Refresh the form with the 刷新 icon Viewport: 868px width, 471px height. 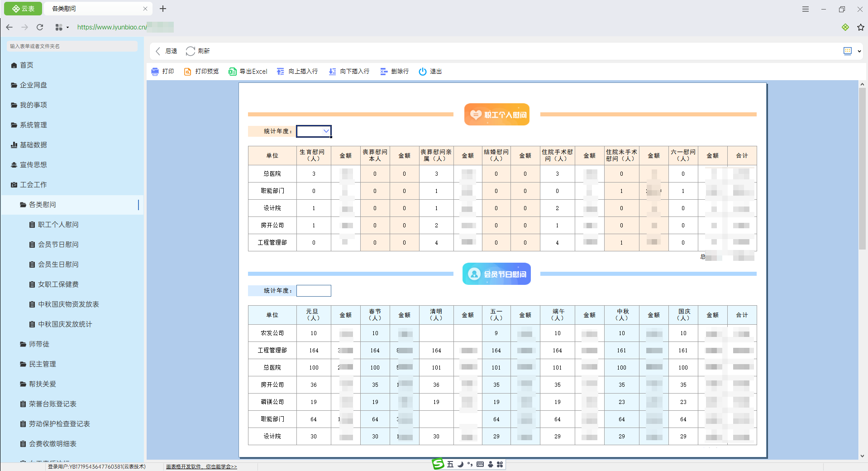pyautogui.click(x=191, y=51)
